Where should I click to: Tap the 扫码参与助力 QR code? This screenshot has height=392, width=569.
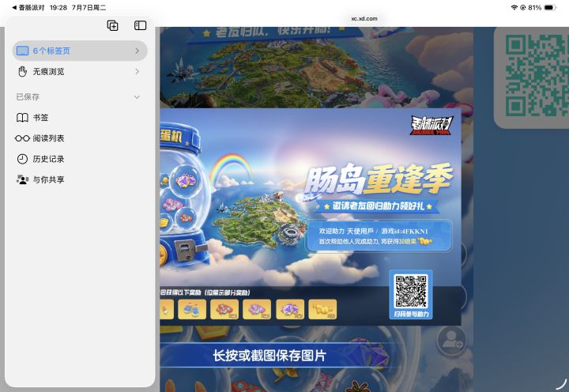pyautogui.click(x=411, y=291)
